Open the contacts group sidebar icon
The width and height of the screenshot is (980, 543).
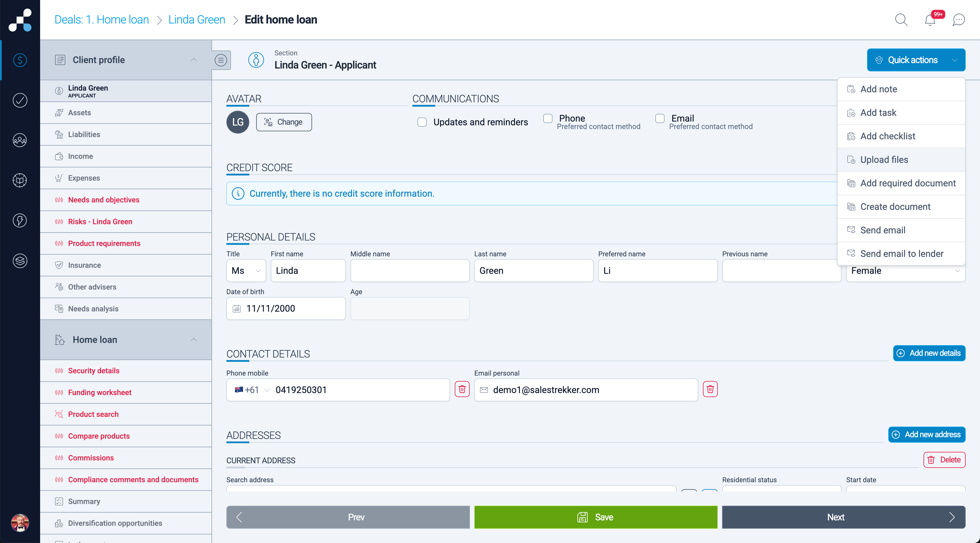click(x=20, y=140)
